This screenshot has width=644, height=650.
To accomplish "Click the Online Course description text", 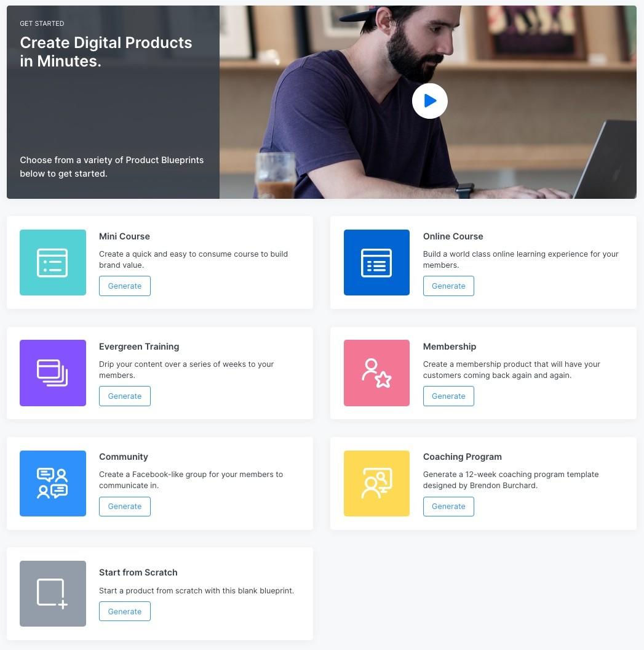I will [x=520, y=260].
